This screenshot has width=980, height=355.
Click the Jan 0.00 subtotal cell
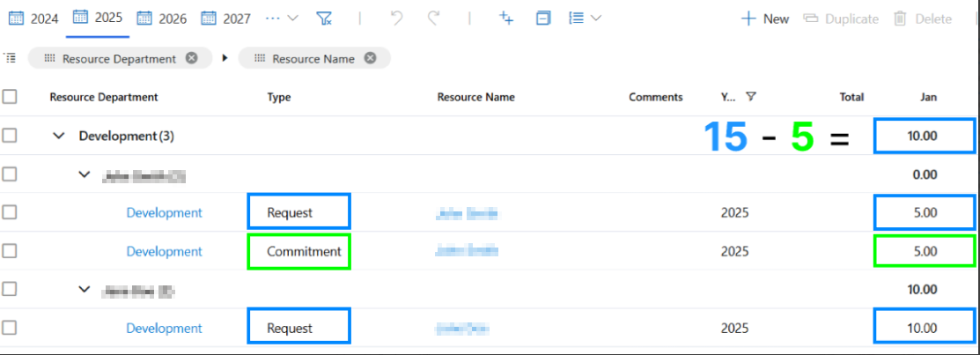coord(925,175)
